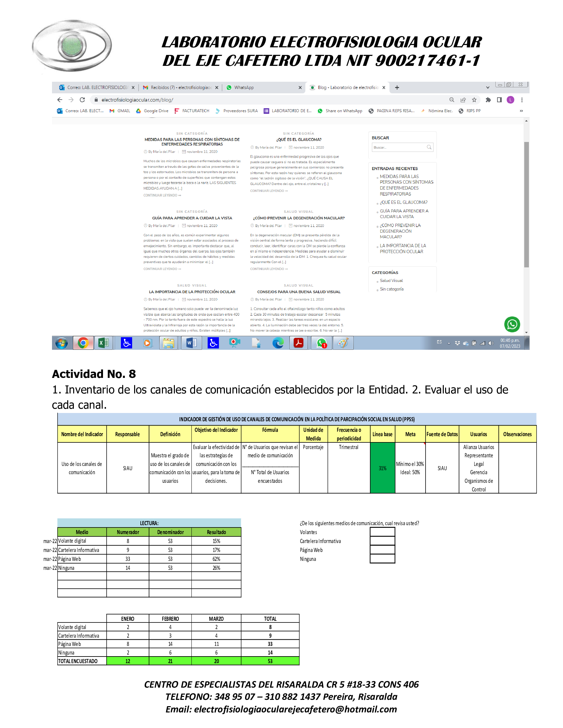Image resolution: width=563 pixels, height=728 pixels.
Task: Select the Blog - Laboratorio de electrofisio tab
Action: 347,87
